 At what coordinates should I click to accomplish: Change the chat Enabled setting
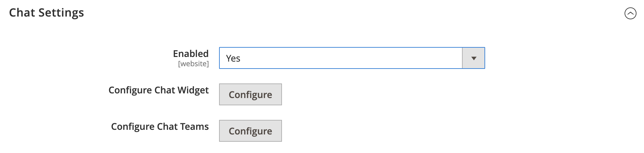point(352,58)
